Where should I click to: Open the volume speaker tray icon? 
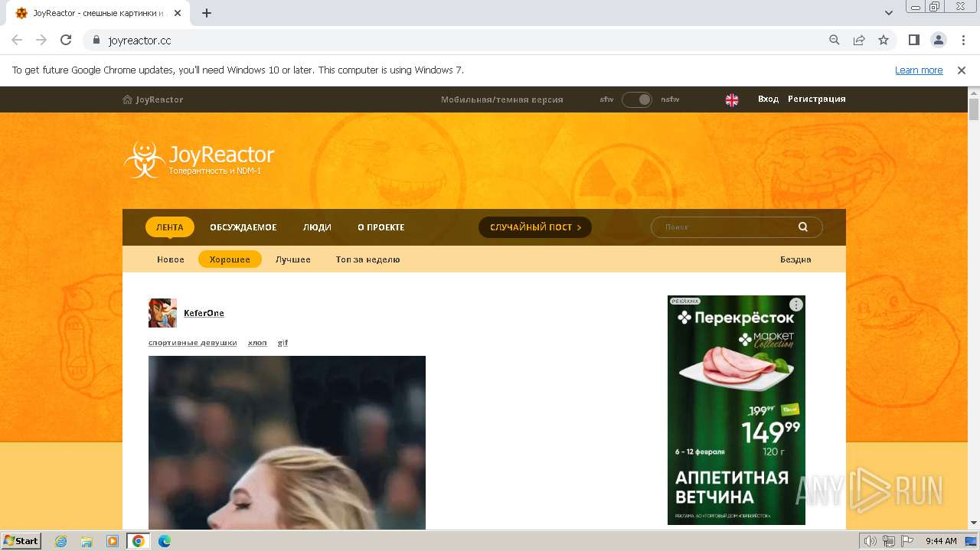click(871, 541)
